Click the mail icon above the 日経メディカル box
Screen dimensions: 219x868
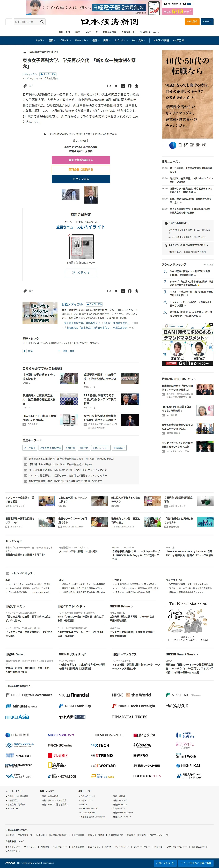pos(109,291)
